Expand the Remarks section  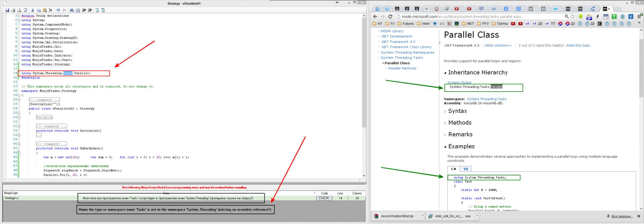(445, 135)
